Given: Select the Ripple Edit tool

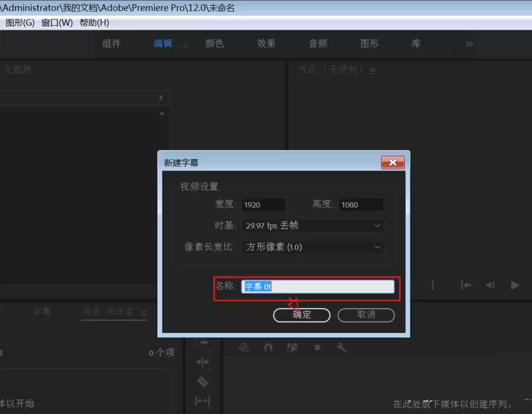Looking at the screenshot, I should click(203, 362).
